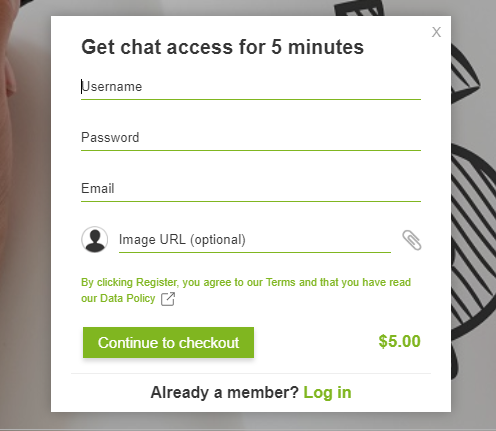Screen dimensions: 496x431
Task: Open the Log in link
Action: (x=327, y=392)
